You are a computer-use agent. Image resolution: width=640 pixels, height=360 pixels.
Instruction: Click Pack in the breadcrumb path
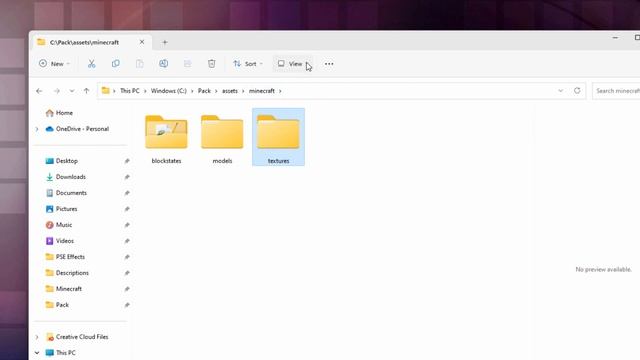tap(204, 91)
